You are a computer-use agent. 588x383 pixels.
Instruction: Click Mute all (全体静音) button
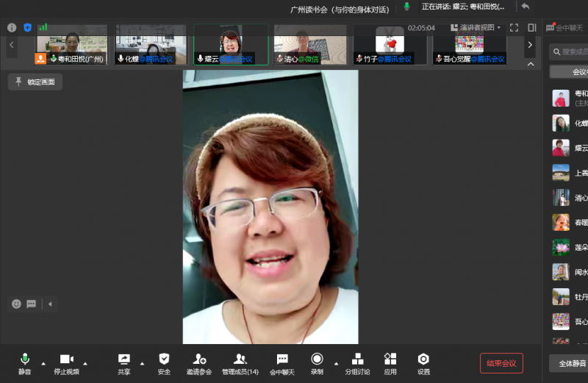coord(570,363)
